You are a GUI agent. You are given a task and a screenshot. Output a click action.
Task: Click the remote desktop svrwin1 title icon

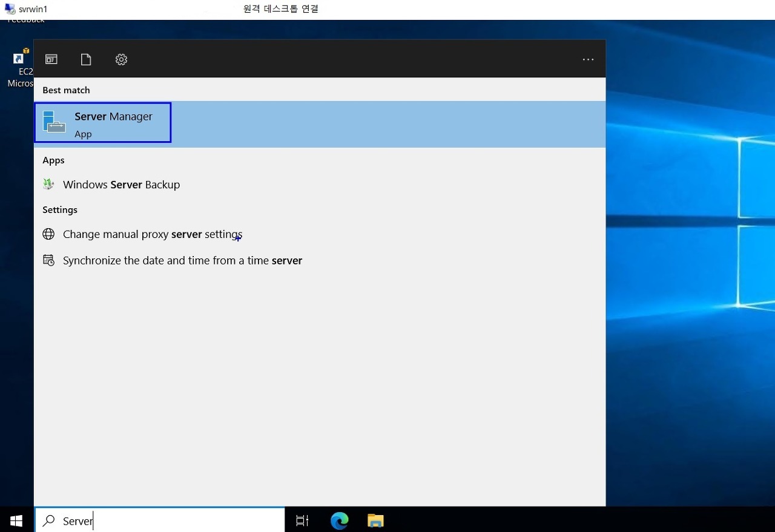click(x=10, y=9)
